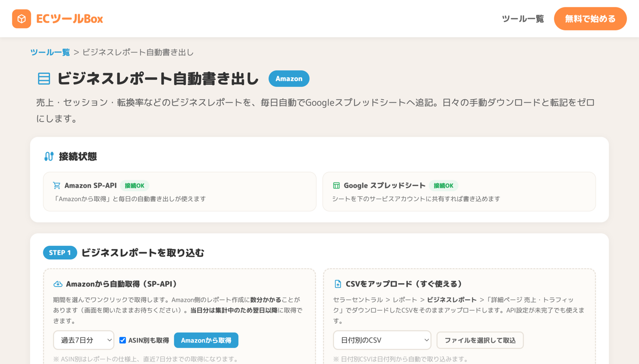Click the note about ASIN別 直近7日分 limit
The height and width of the screenshot is (364, 639).
click(x=146, y=359)
